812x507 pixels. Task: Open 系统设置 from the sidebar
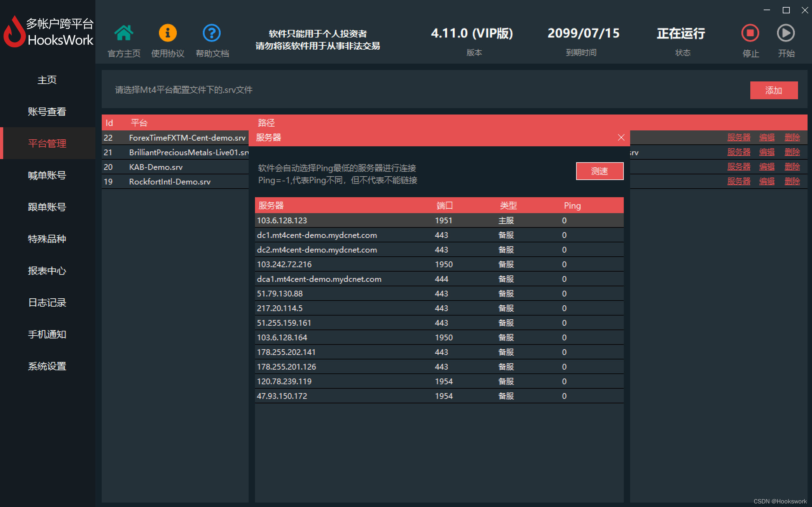point(47,366)
